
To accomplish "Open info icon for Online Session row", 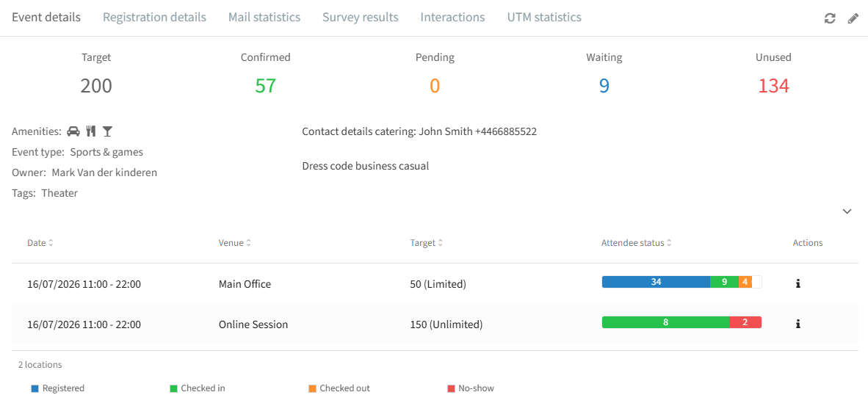I will [x=798, y=324].
